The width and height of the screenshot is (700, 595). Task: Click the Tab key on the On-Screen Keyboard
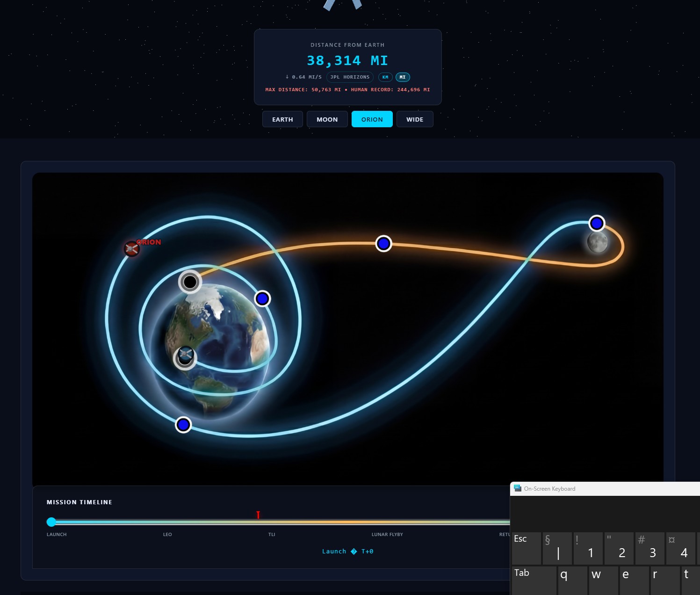[x=534, y=581]
